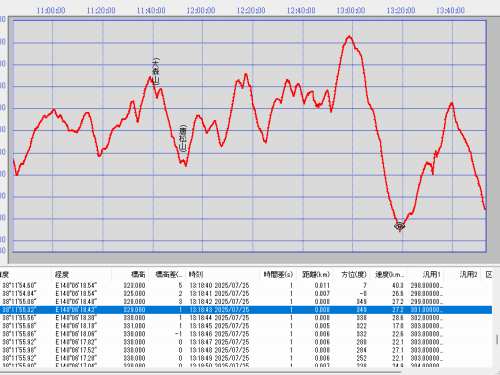Sort by the 時刻 column header
The height and width of the screenshot is (375, 500).
(x=196, y=275)
